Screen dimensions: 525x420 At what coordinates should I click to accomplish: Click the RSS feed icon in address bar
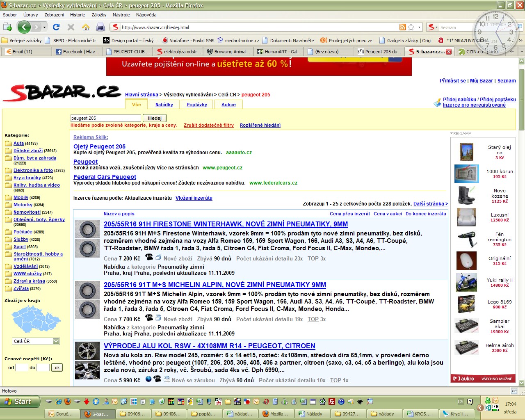402,27
